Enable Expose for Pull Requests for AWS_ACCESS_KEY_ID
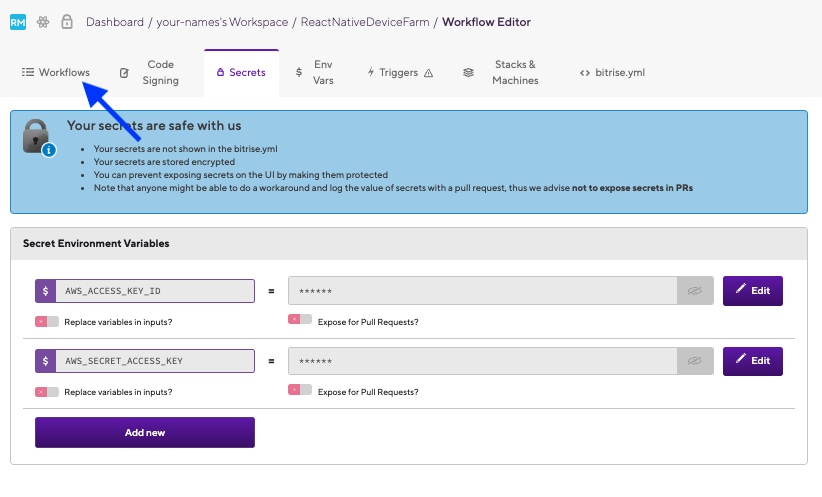This screenshot has height=497, width=822. click(299, 320)
